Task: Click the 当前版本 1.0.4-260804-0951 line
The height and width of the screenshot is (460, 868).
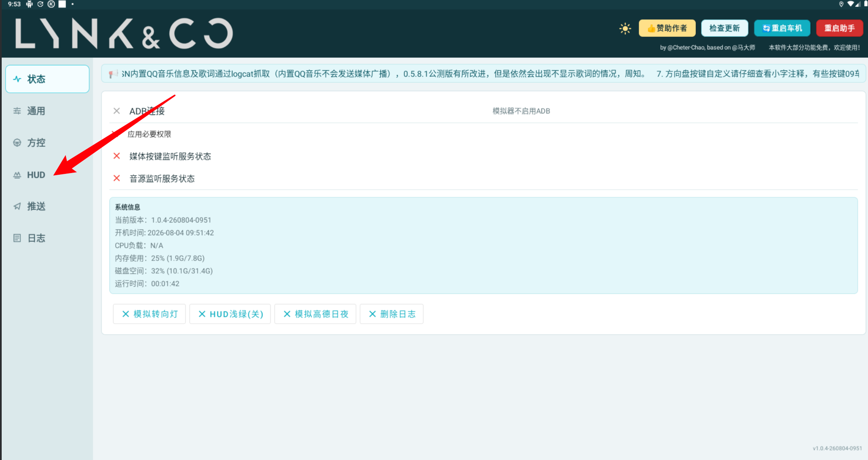Action: coord(163,220)
